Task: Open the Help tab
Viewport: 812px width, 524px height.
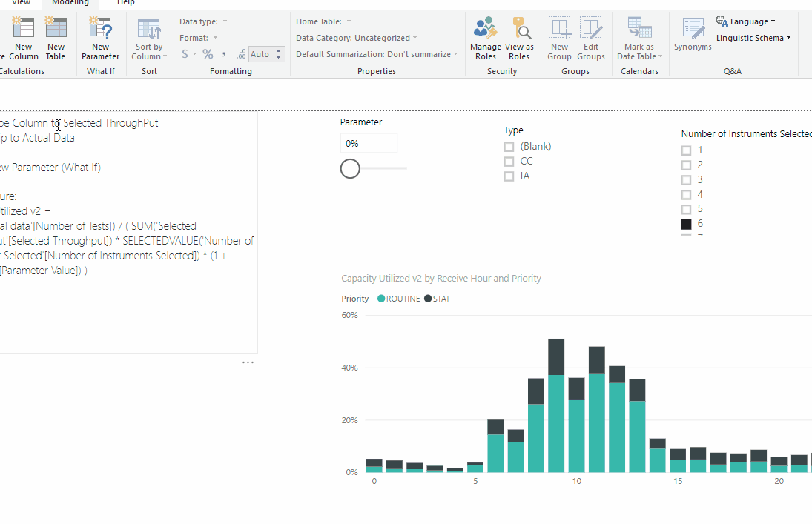Action: [x=125, y=3]
